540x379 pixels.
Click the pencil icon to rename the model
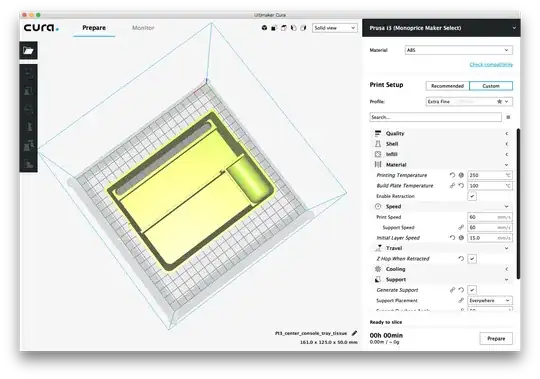click(x=354, y=333)
